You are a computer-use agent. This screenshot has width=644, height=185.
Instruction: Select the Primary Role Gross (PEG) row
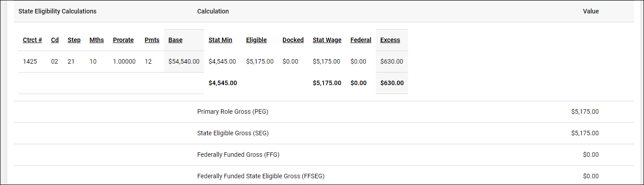point(233,112)
